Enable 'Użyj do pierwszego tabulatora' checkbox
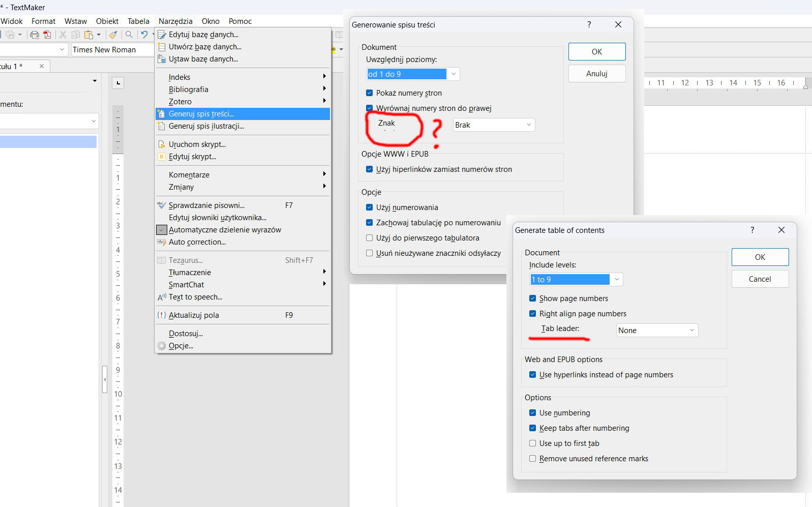Image resolution: width=812 pixels, height=507 pixels. pyautogui.click(x=370, y=238)
